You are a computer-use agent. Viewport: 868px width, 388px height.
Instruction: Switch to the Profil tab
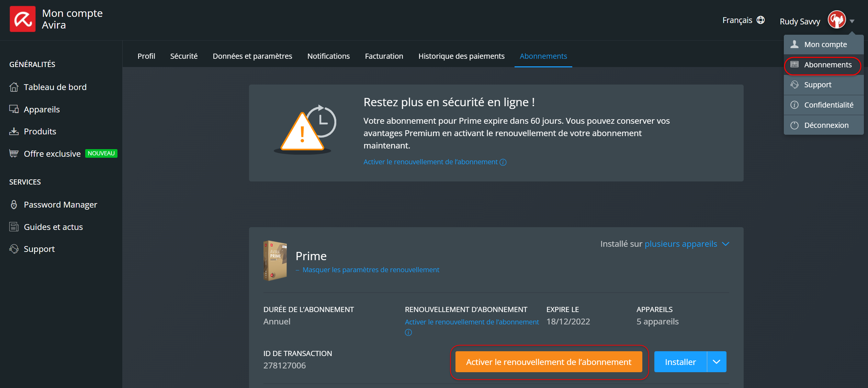pos(146,56)
